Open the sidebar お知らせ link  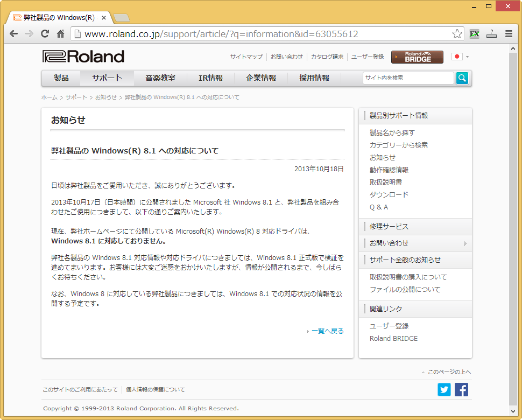pos(383,157)
